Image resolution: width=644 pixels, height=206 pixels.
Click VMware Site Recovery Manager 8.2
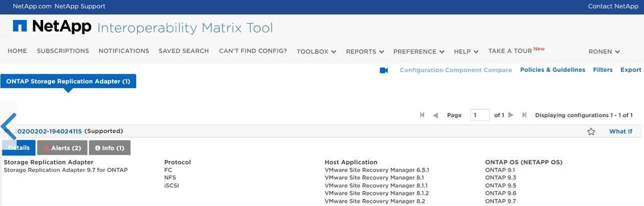375,201
